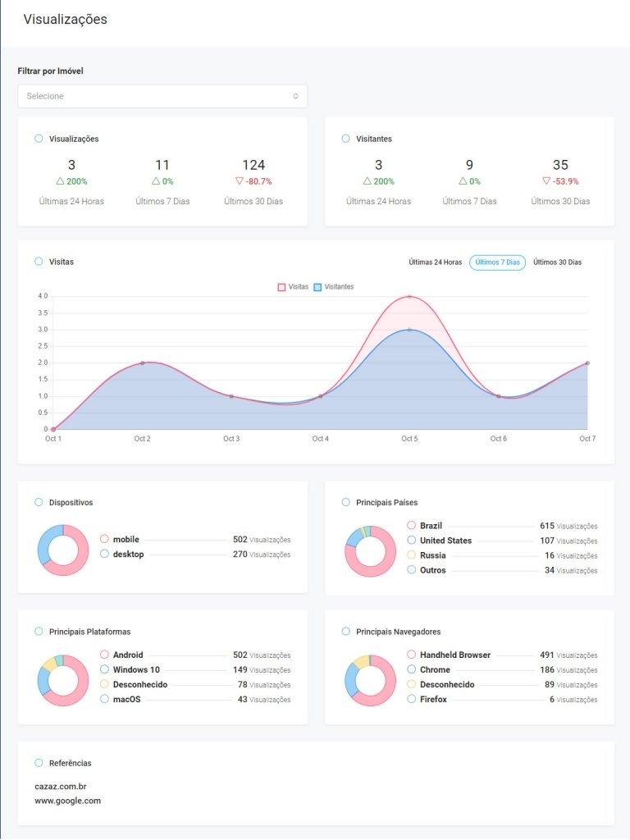630x840 pixels.
Task: Open the cazaz.com.br reference
Action: click(61, 786)
